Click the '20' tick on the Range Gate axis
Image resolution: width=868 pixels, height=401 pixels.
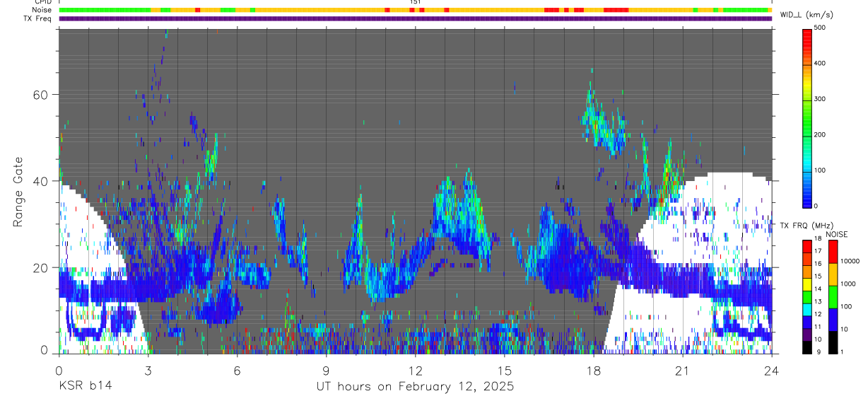41,267
